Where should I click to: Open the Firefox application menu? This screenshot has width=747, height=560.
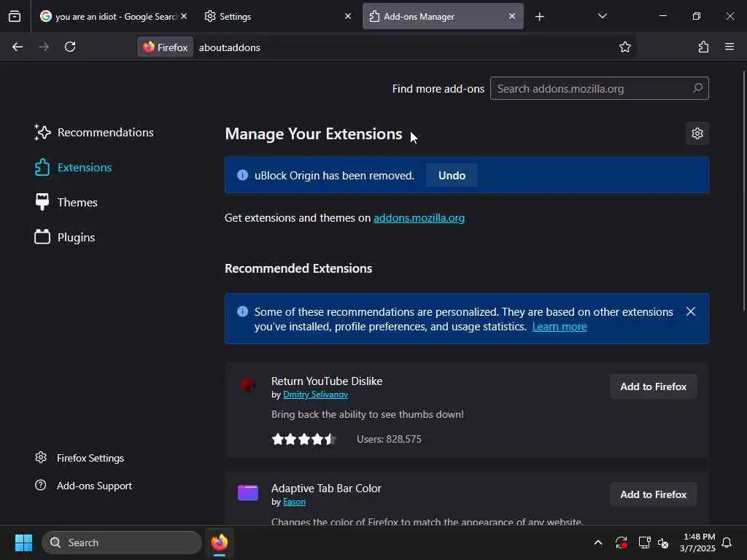pyautogui.click(x=729, y=47)
